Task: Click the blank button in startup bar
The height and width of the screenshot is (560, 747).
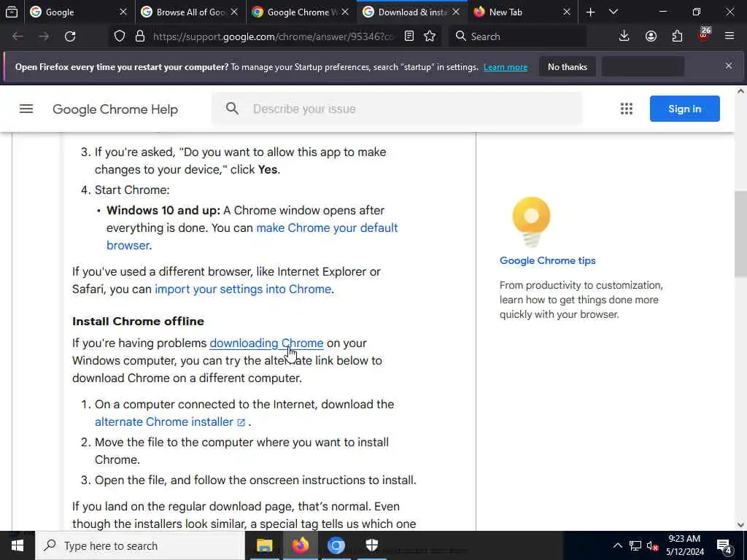Action: tap(643, 66)
